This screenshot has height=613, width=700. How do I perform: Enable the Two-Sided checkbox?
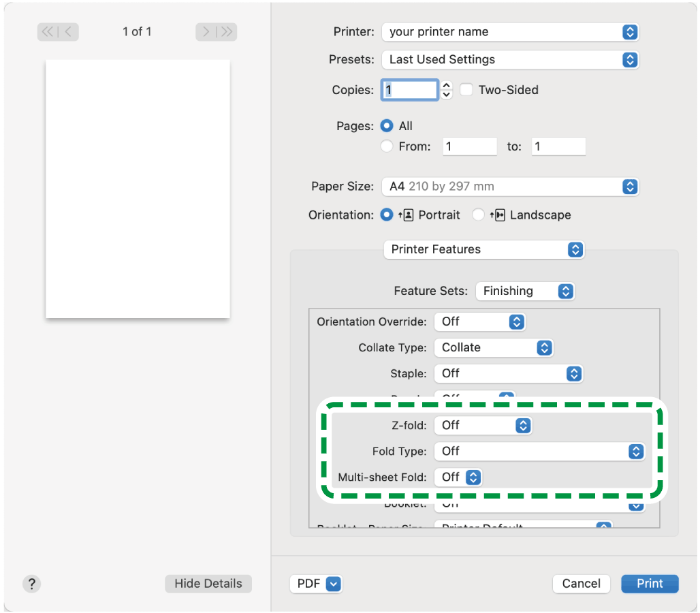466,90
